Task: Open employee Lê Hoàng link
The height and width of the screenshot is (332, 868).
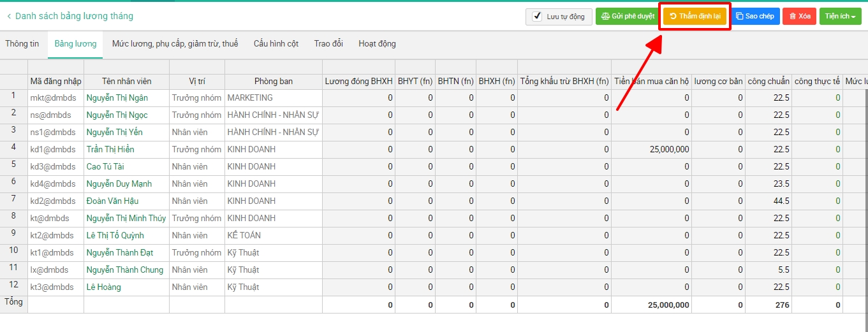Action: click(x=103, y=287)
